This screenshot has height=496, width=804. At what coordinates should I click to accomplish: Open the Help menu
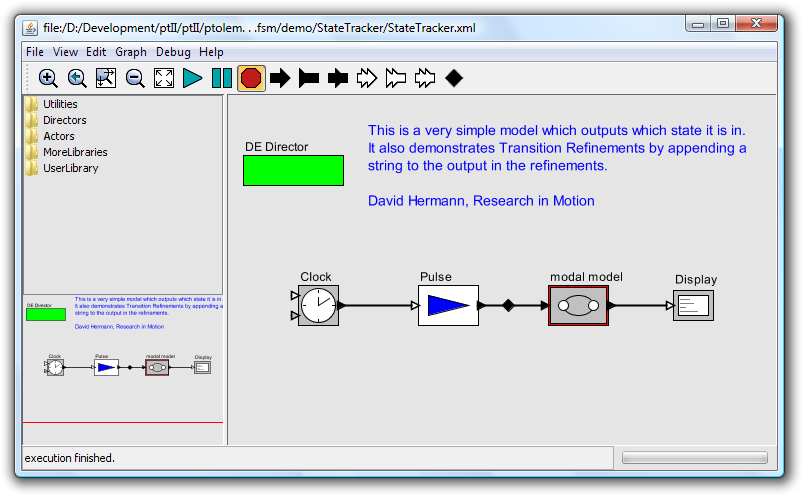tap(211, 52)
